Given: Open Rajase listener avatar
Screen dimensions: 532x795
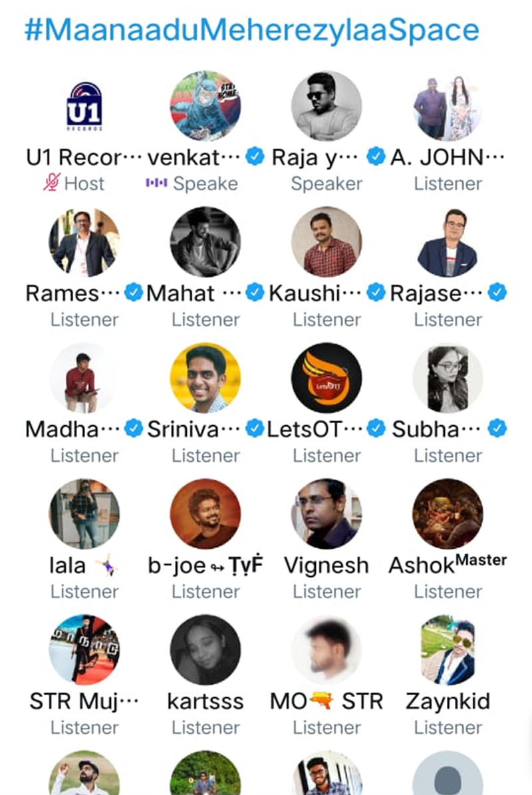Looking at the screenshot, I should point(448,242).
